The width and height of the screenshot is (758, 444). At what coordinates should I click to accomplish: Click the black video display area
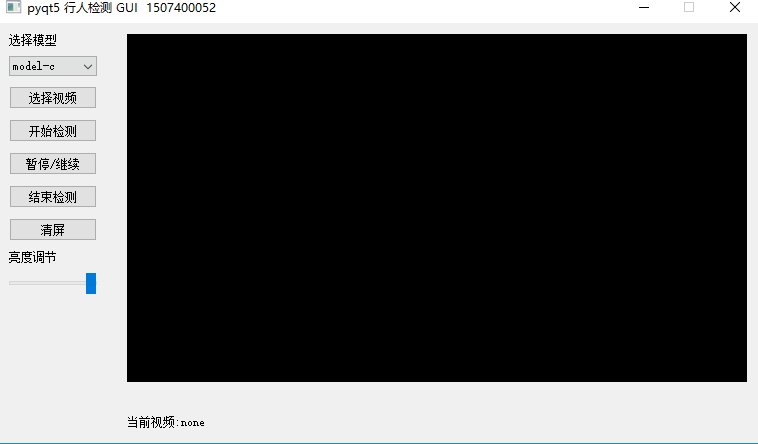(437, 207)
